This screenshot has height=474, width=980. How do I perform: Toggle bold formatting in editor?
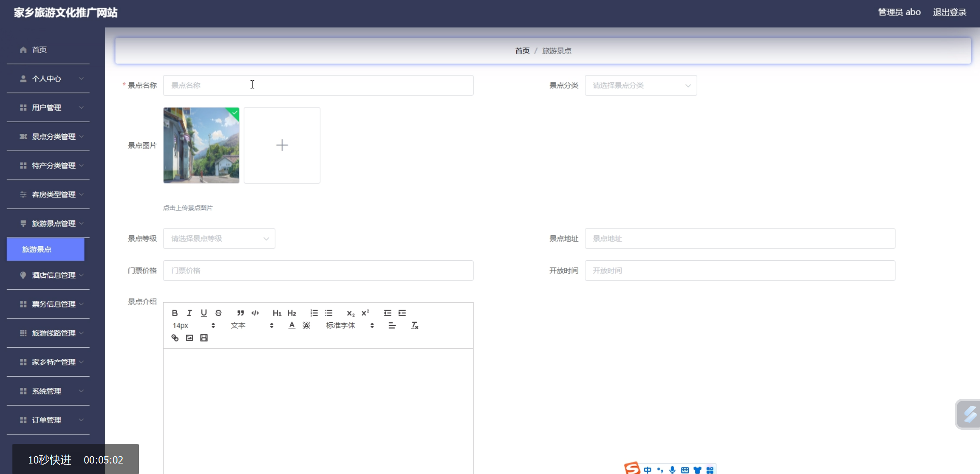(175, 313)
